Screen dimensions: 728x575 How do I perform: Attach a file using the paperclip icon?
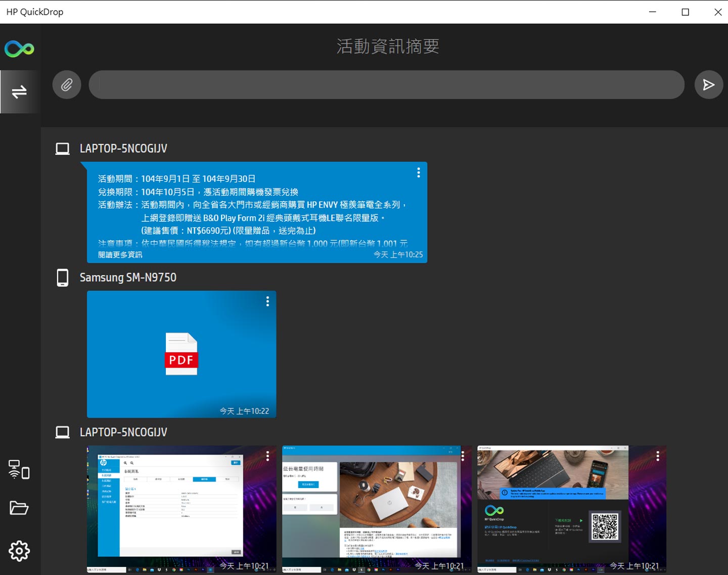[67, 84]
